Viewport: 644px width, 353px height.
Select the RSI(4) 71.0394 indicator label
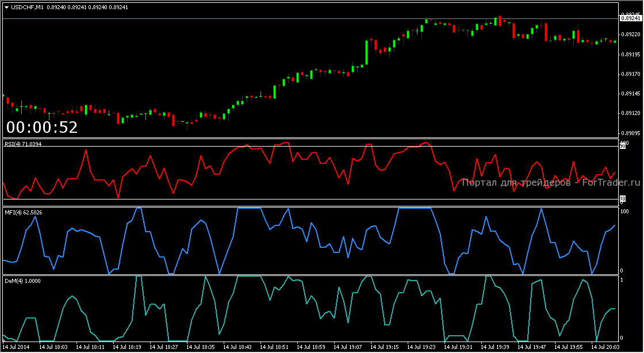pyautogui.click(x=23, y=144)
